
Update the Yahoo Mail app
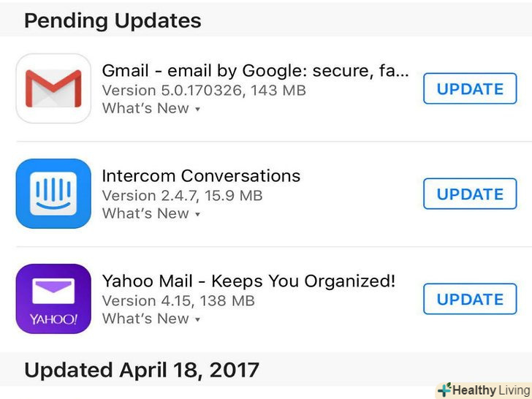pyautogui.click(x=469, y=300)
